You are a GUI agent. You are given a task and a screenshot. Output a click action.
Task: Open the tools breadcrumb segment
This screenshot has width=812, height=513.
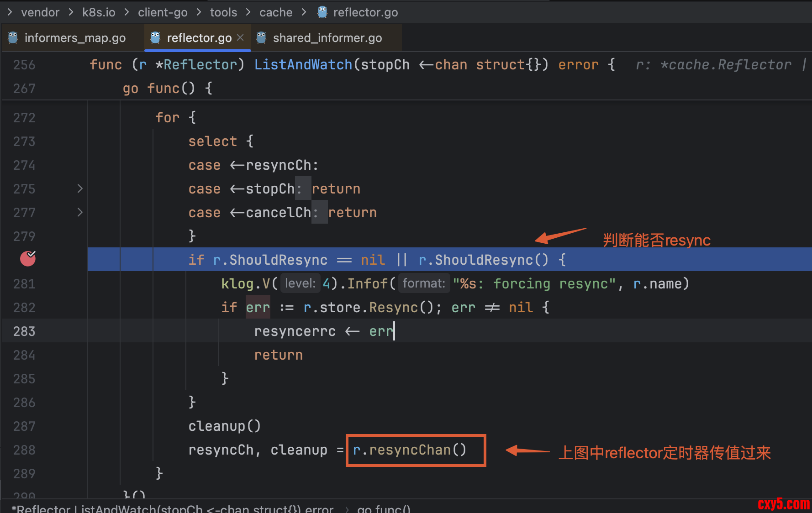[x=223, y=12]
